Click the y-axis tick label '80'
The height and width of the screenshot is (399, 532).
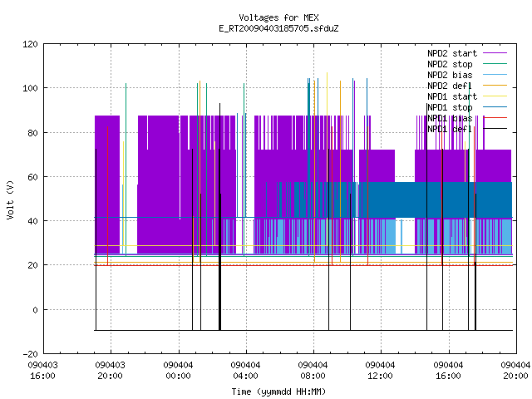pyautogui.click(x=32, y=133)
